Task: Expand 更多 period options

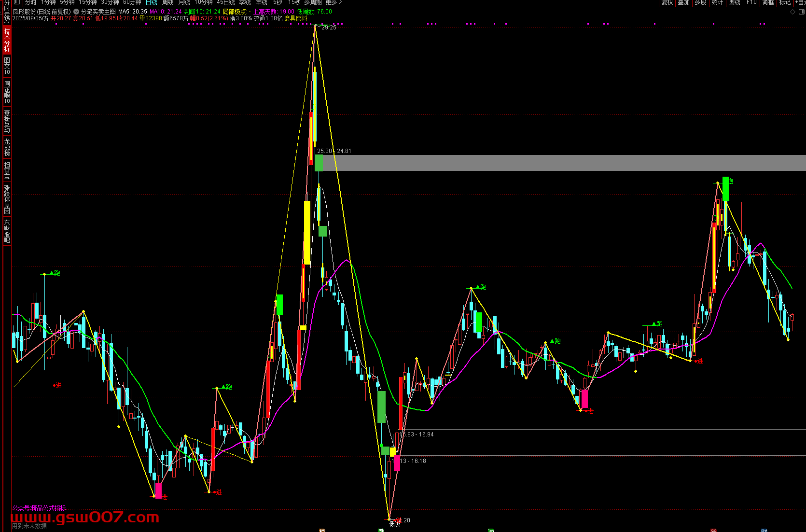Action: tap(334, 2)
